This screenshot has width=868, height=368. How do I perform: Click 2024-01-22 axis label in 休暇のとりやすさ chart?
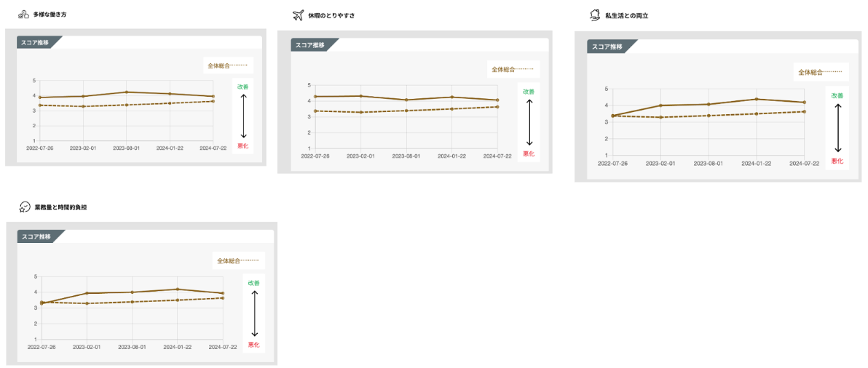click(x=451, y=156)
